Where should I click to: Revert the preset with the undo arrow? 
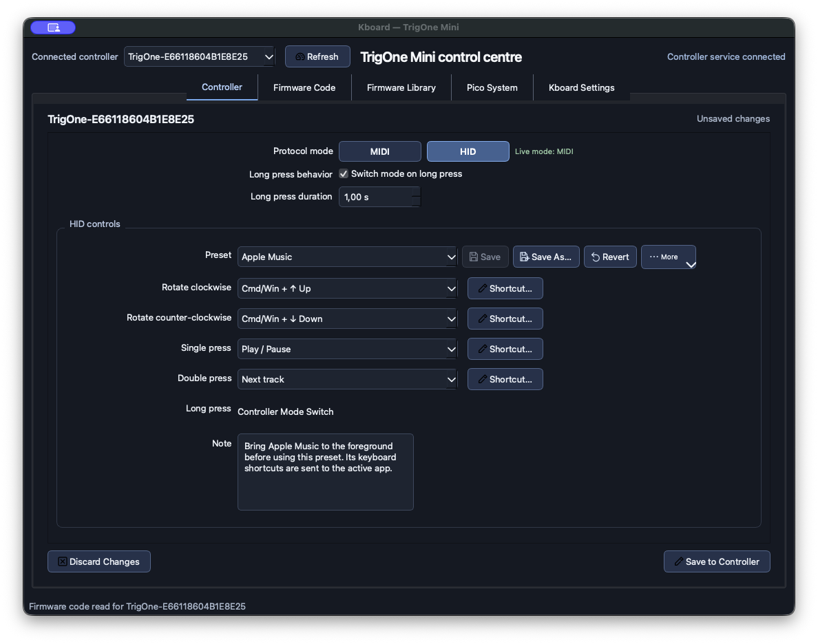click(610, 257)
